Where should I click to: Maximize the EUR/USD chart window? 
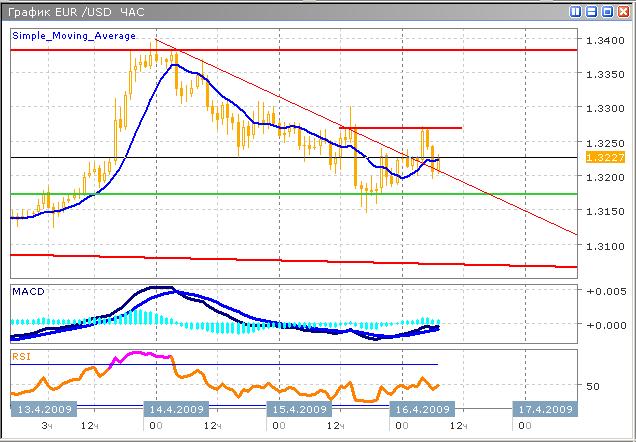click(607, 12)
